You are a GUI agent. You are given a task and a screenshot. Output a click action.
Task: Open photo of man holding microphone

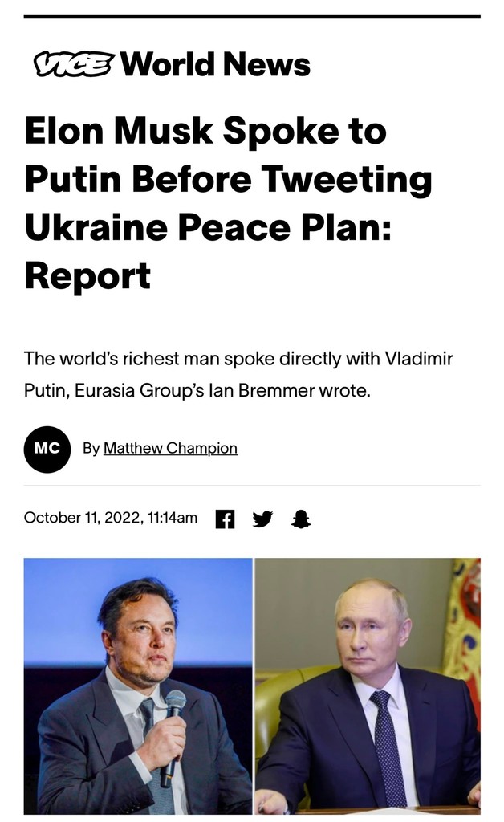[x=138, y=686]
